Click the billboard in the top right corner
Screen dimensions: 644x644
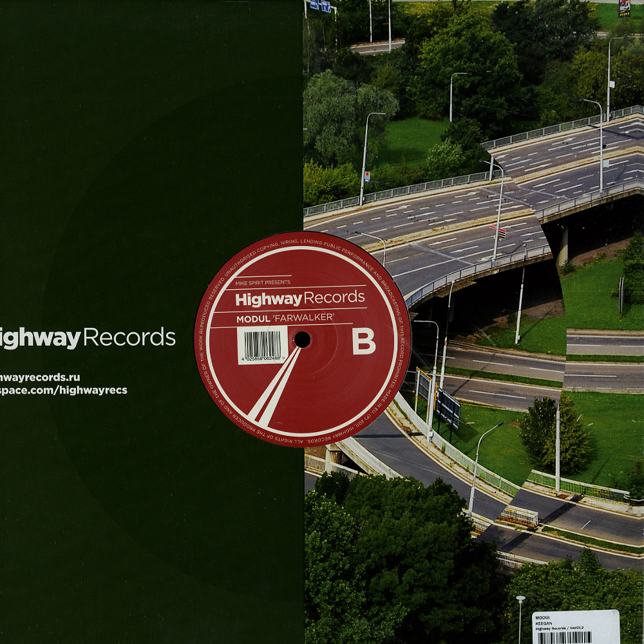tap(624, 8)
